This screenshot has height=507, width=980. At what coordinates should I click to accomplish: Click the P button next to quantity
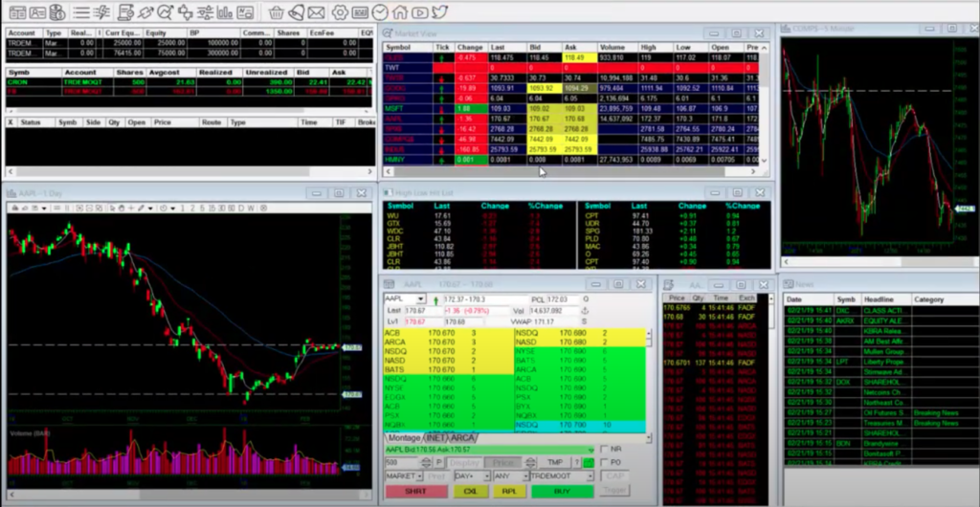coord(438,463)
